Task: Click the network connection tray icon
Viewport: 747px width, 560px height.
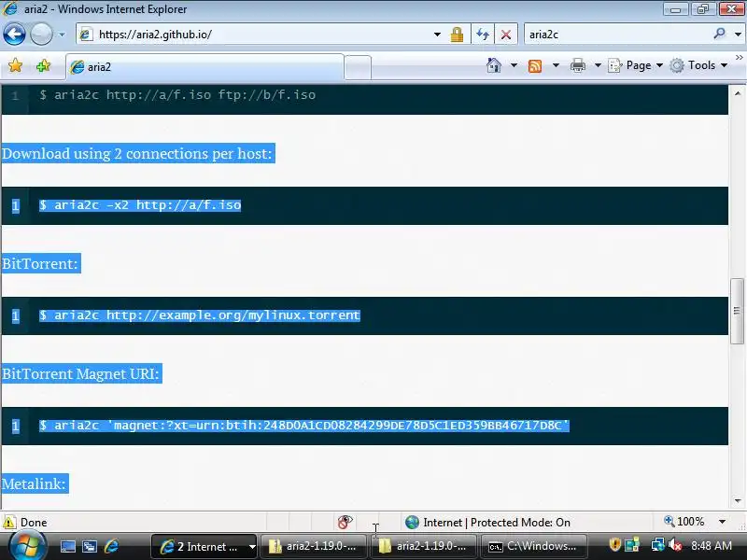Action: [x=658, y=545]
